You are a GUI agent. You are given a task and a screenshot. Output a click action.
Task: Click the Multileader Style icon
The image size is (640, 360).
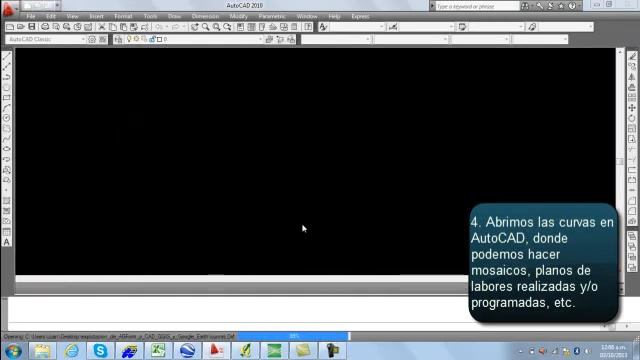[x=532, y=27]
